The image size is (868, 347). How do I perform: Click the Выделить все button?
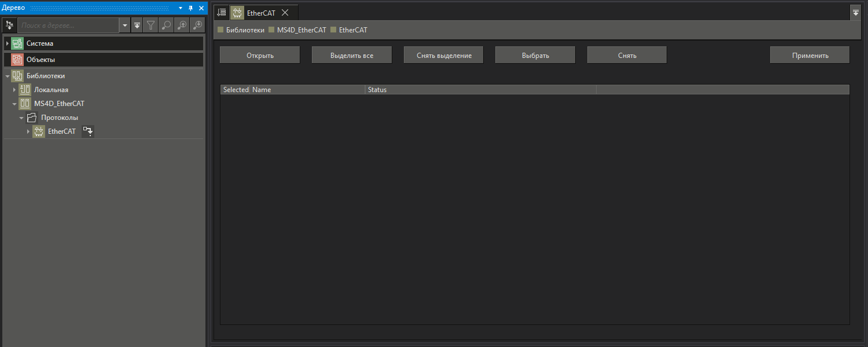click(352, 55)
